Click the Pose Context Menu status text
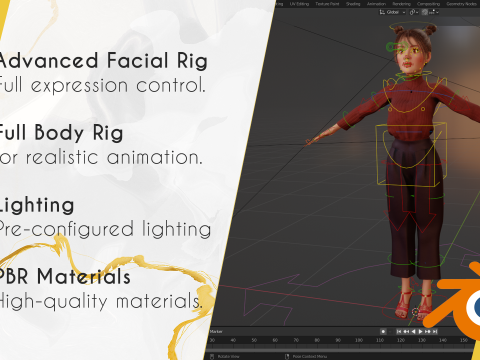 pyautogui.click(x=310, y=356)
